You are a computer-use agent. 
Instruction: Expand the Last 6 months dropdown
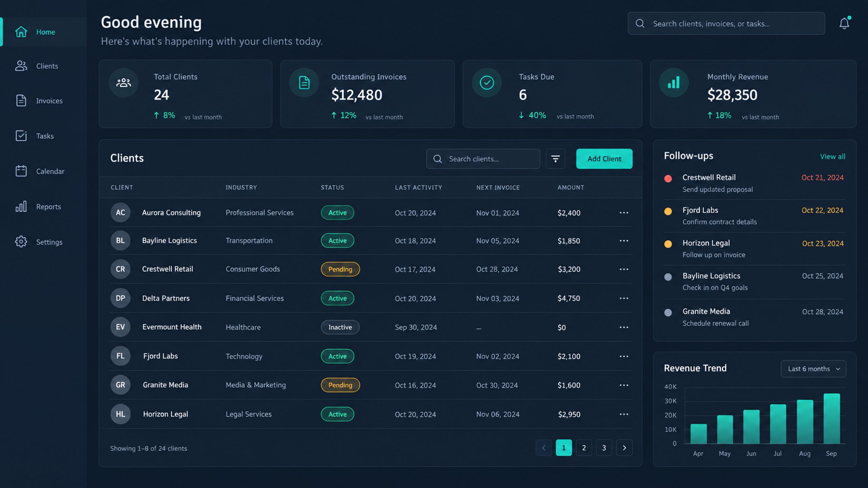tap(813, 369)
